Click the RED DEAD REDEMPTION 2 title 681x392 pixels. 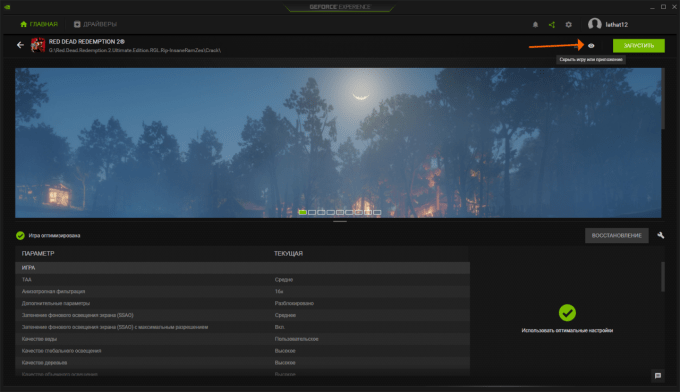[x=87, y=42]
